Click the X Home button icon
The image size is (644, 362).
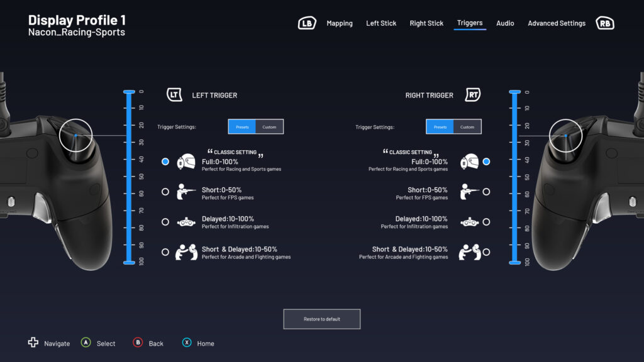187,343
